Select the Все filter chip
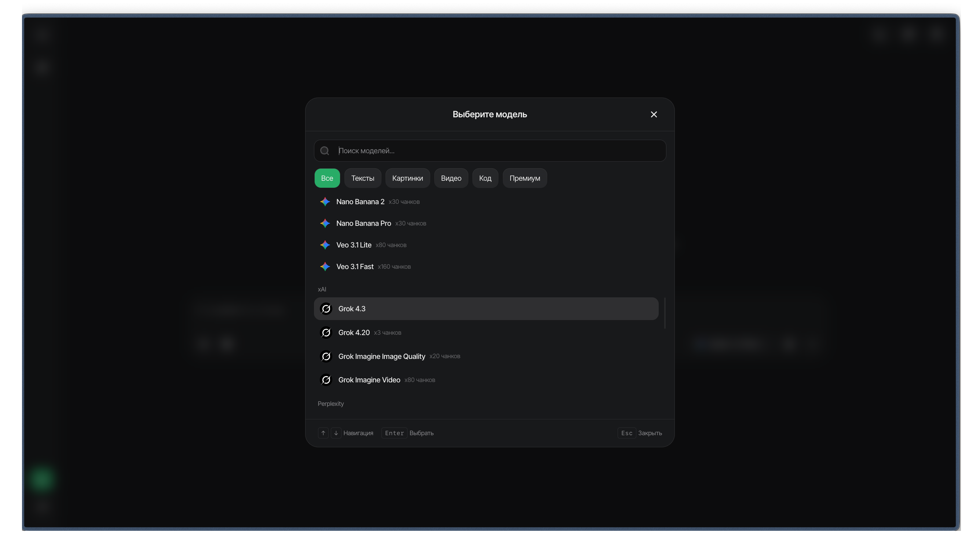980x558 pixels. pyautogui.click(x=327, y=178)
